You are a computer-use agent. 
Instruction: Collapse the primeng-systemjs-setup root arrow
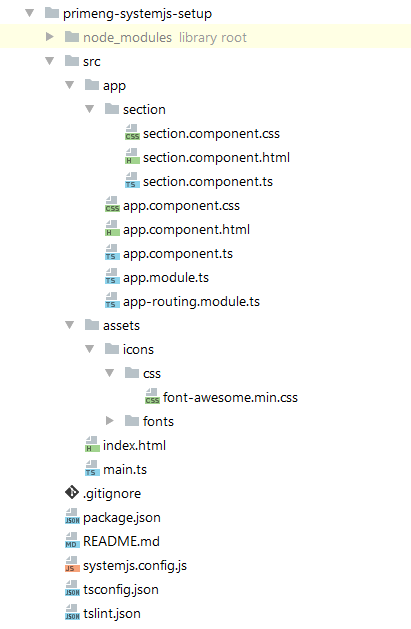30,13
